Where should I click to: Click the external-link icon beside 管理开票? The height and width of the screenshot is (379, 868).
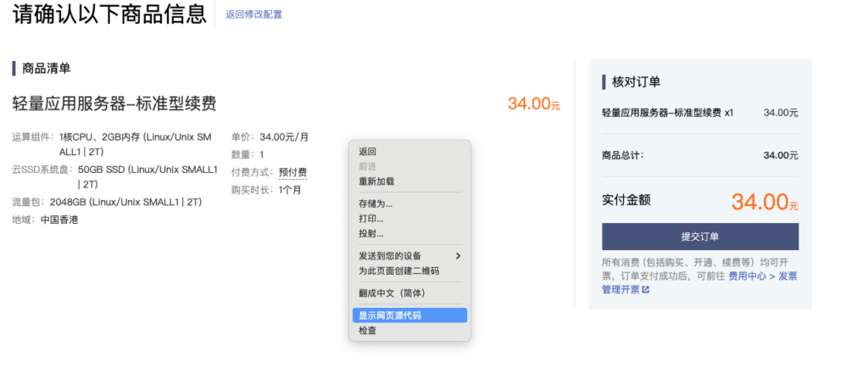click(x=645, y=290)
